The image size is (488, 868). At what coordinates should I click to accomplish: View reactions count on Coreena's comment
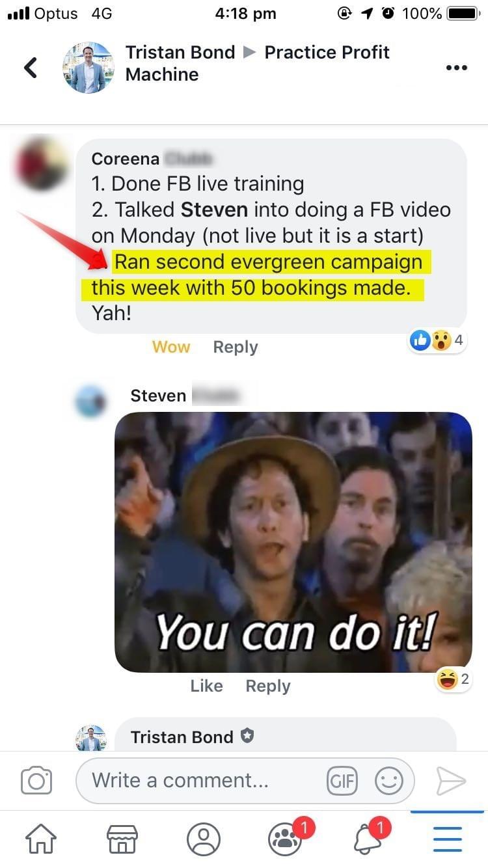439,340
